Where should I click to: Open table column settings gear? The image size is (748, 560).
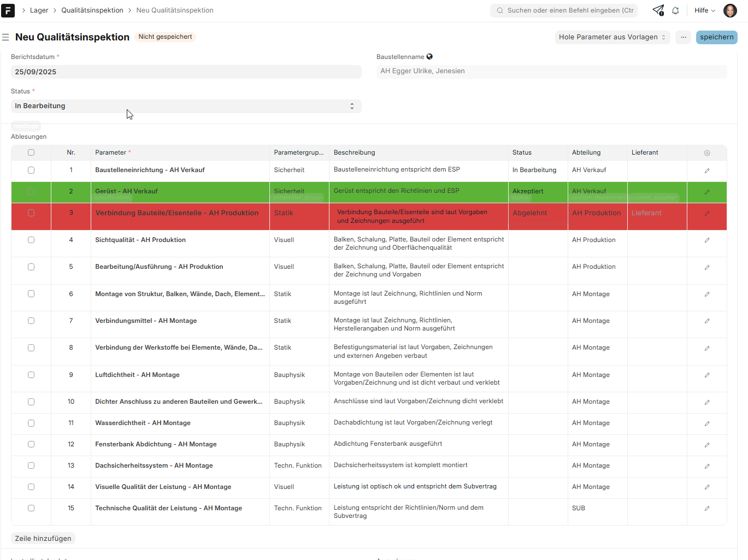click(707, 153)
